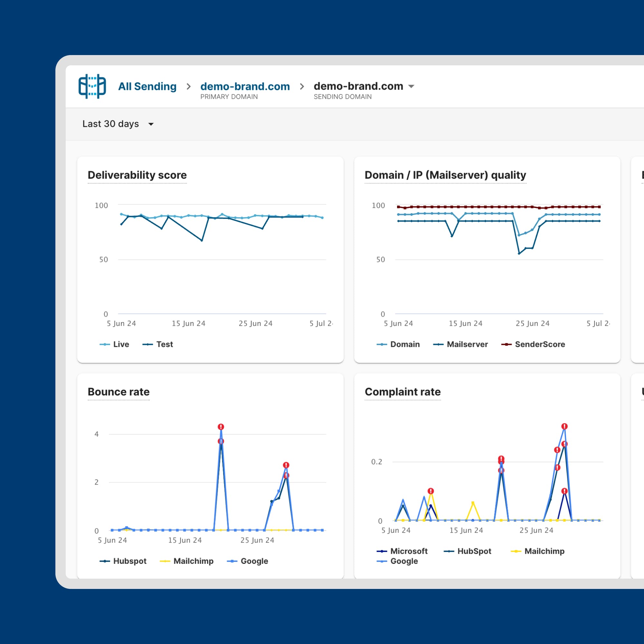Click topmost red alert marker on Complaint rate

click(564, 426)
